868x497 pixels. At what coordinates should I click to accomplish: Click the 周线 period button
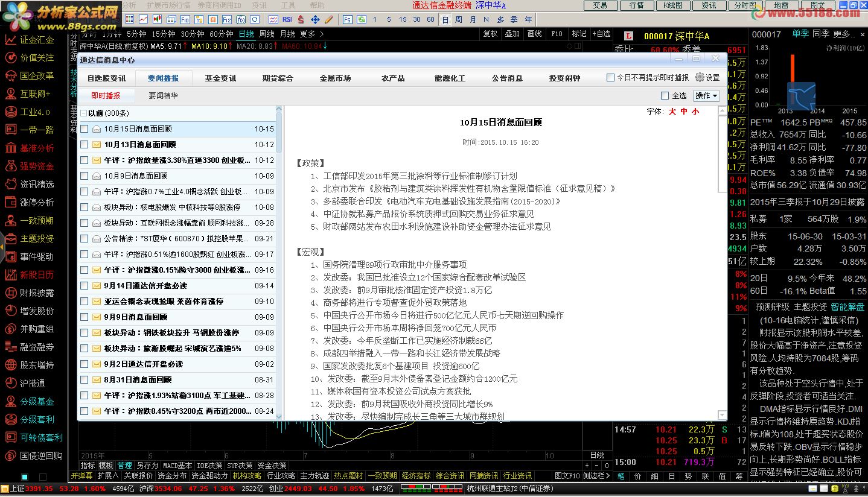(266, 34)
